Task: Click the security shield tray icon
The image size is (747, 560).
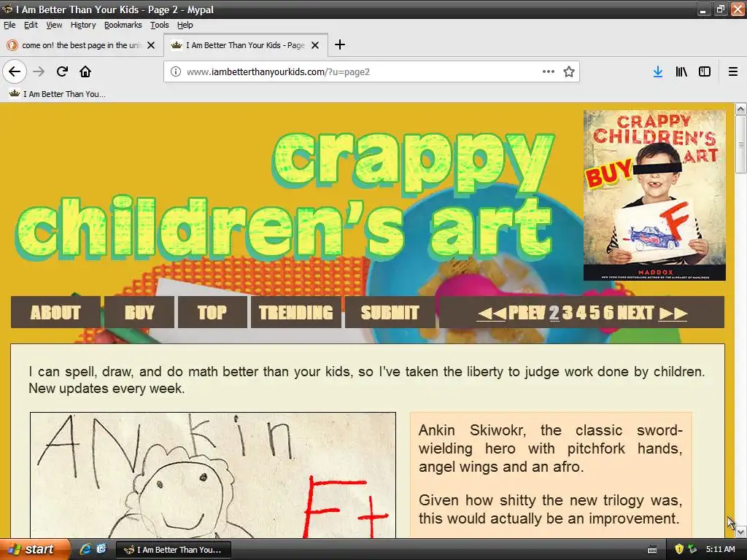Action: (679, 550)
